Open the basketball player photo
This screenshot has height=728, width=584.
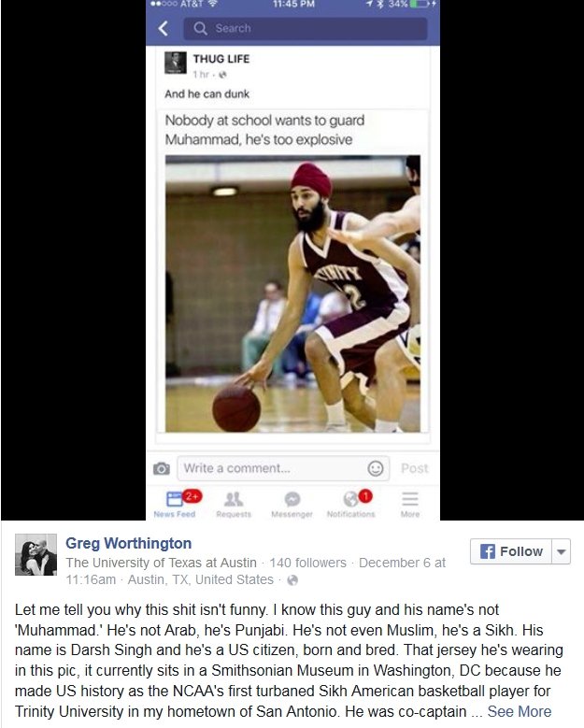(x=292, y=293)
